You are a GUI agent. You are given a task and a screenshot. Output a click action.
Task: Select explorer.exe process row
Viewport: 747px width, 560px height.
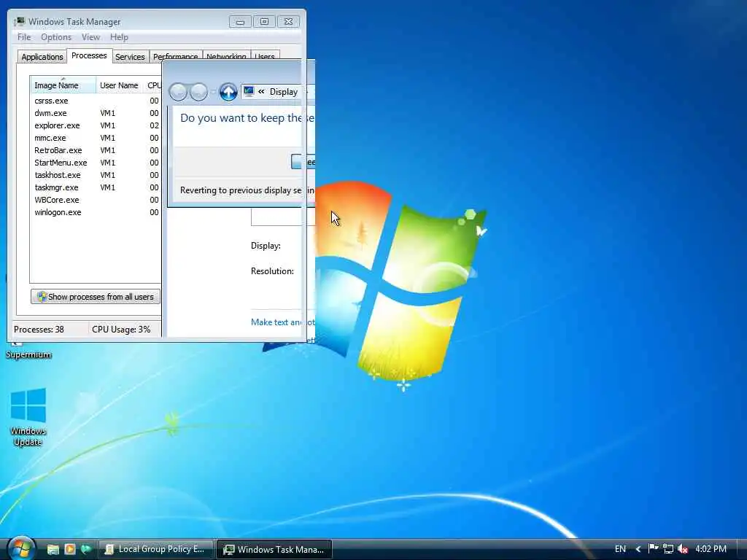pyautogui.click(x=96, y=125)
